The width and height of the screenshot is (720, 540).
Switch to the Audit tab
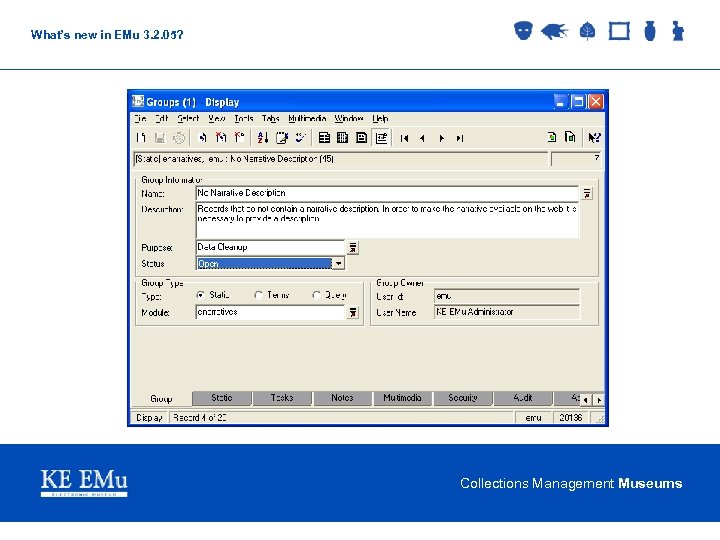[523, 398]
